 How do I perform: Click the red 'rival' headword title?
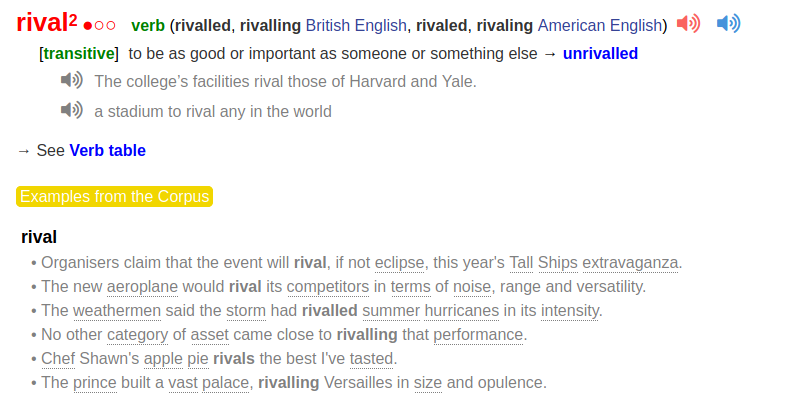[x=42, y=24]
